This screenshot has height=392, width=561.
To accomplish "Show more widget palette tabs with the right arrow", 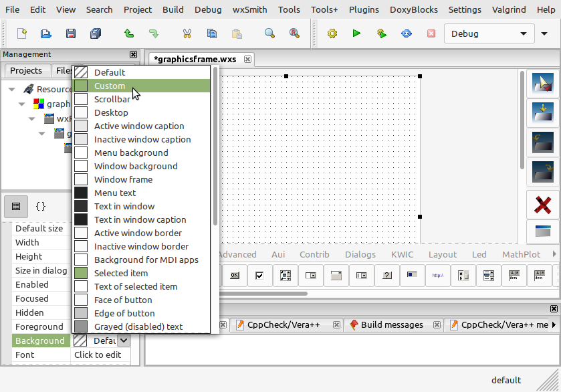I will click(x=554, y=254).
